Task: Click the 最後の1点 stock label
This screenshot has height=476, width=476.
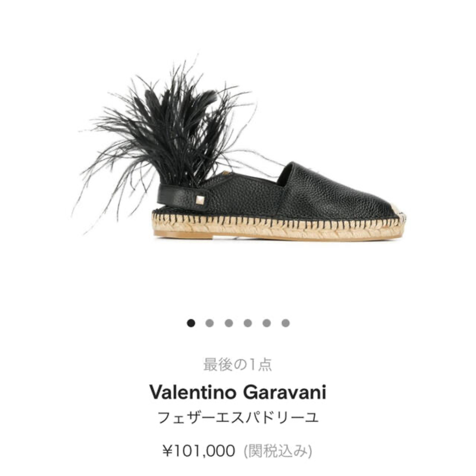Action: pyautogui.click(x=238, y=364)
